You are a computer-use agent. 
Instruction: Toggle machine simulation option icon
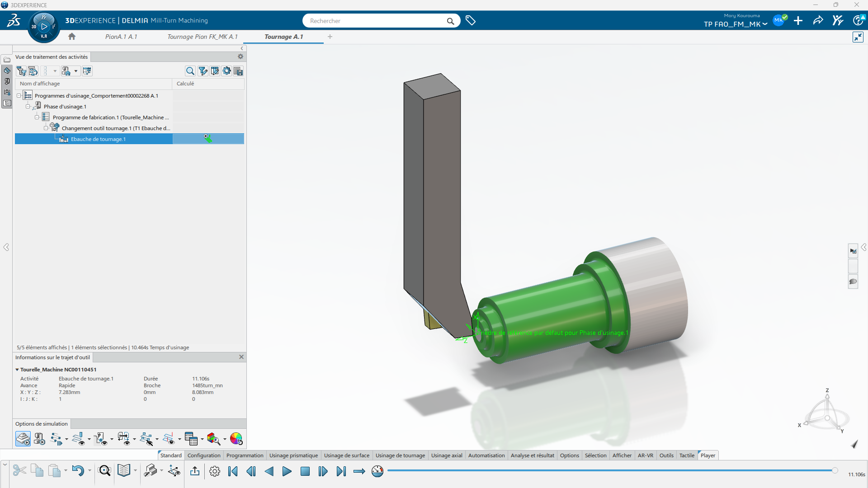(x=39, y=438)
